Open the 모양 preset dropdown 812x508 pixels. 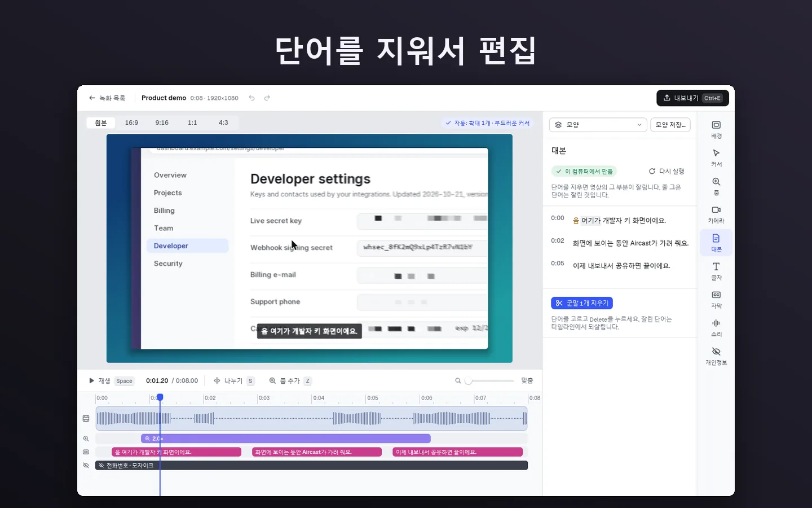click(598, 125)
